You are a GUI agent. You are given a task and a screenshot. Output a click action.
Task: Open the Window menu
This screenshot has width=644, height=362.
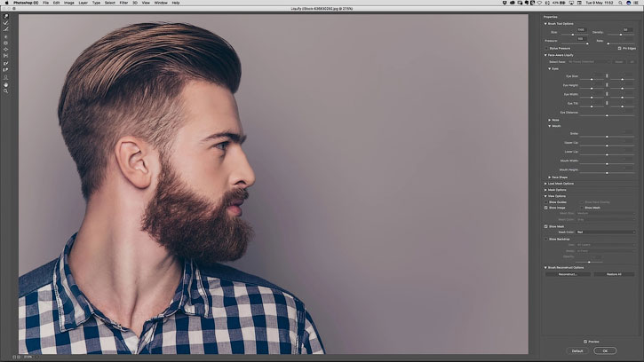click(x=161, y=3)
